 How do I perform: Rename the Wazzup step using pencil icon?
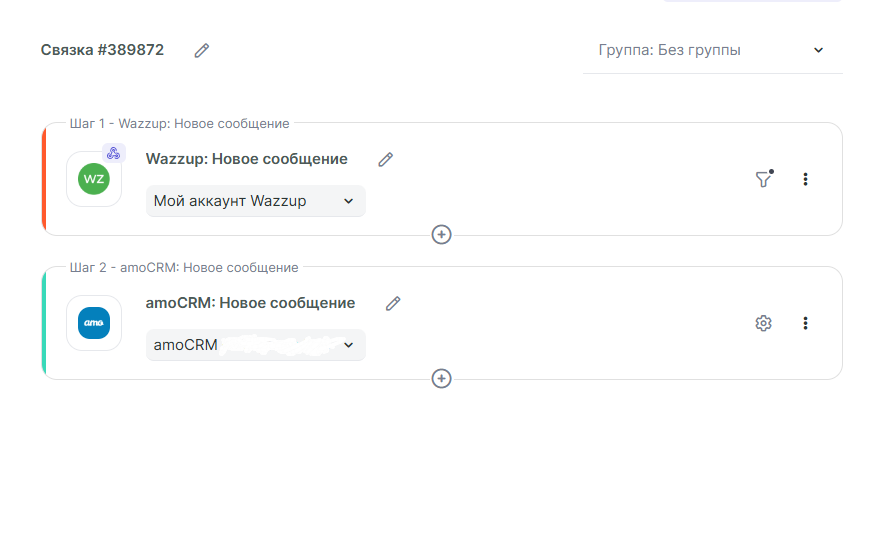386,159
